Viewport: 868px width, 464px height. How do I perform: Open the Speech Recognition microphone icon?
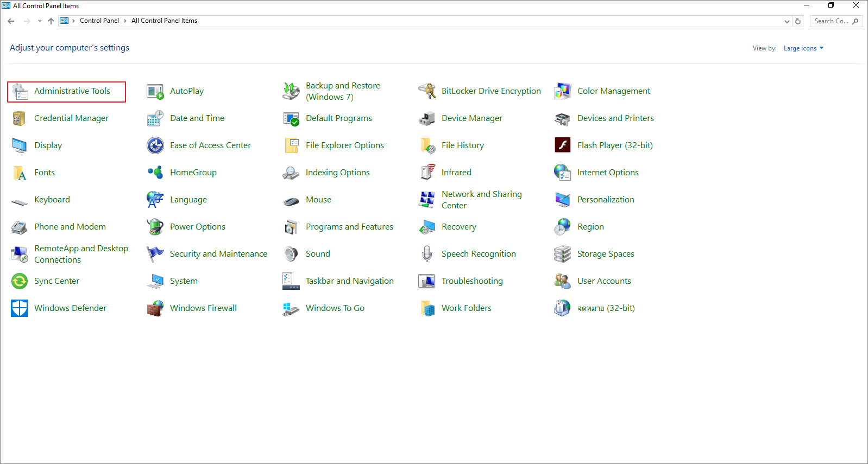click(x=427, y=254)
